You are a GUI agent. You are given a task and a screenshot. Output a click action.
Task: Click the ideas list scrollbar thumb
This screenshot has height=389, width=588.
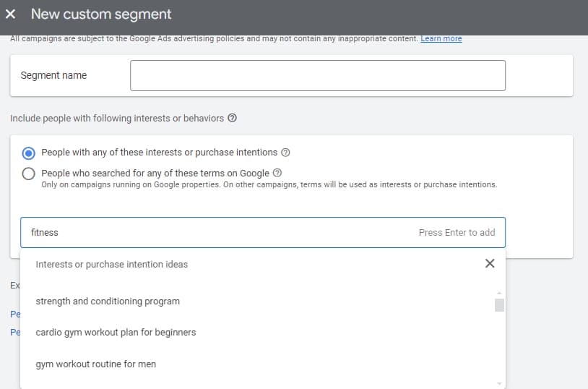coord(499,304)
